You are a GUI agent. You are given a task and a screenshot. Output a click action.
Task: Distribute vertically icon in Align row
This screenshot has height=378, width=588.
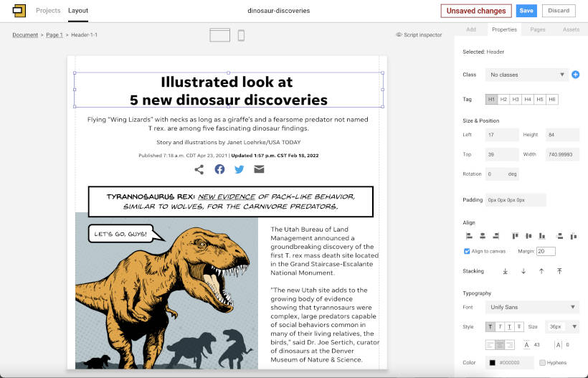(x=560, y=236)
